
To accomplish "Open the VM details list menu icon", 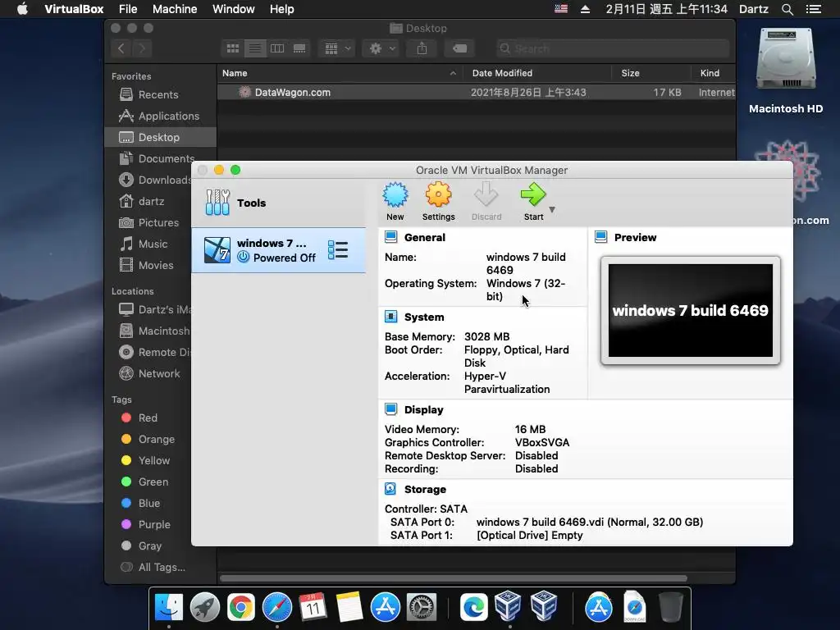I will click(338, 250).
